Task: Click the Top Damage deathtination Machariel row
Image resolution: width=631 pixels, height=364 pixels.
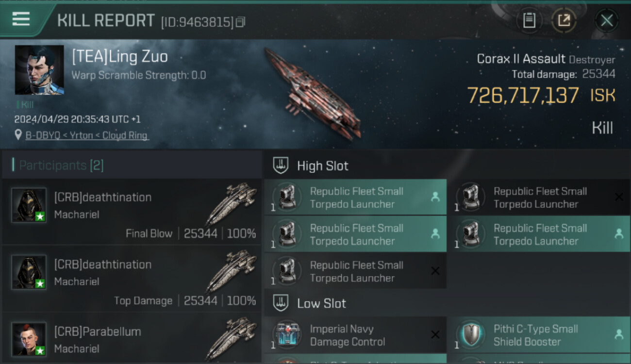Action: (x=131, y=279)
